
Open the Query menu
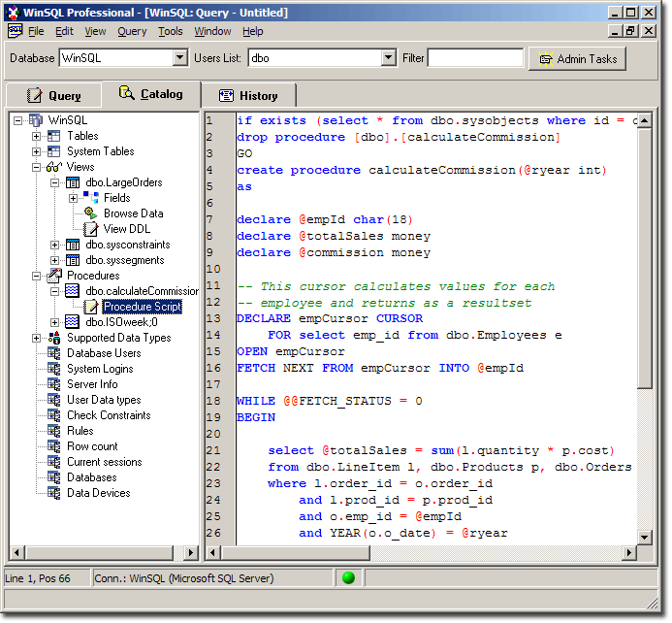pyautogui.click(x=132, y=31)
